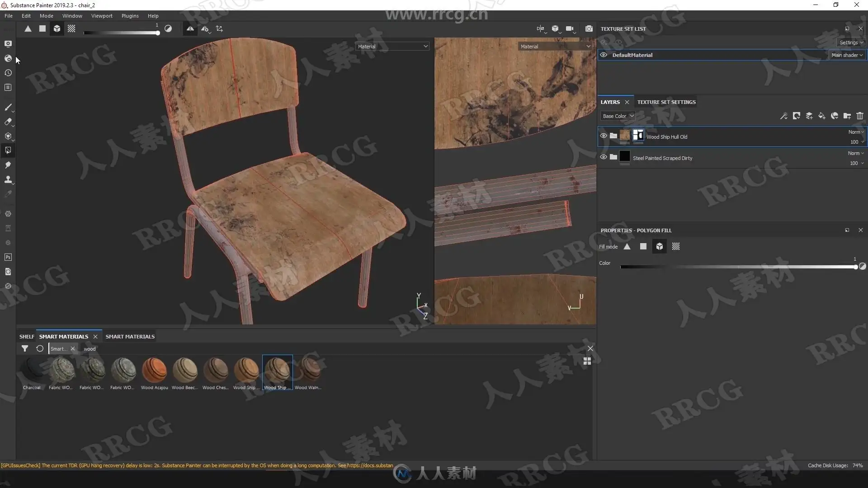Open the Plugins menu
868x488 pixels.
click(130, 16)
